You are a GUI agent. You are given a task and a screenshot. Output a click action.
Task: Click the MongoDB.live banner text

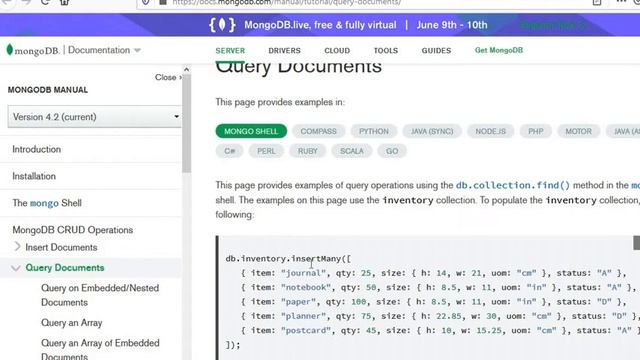[320, 25]
